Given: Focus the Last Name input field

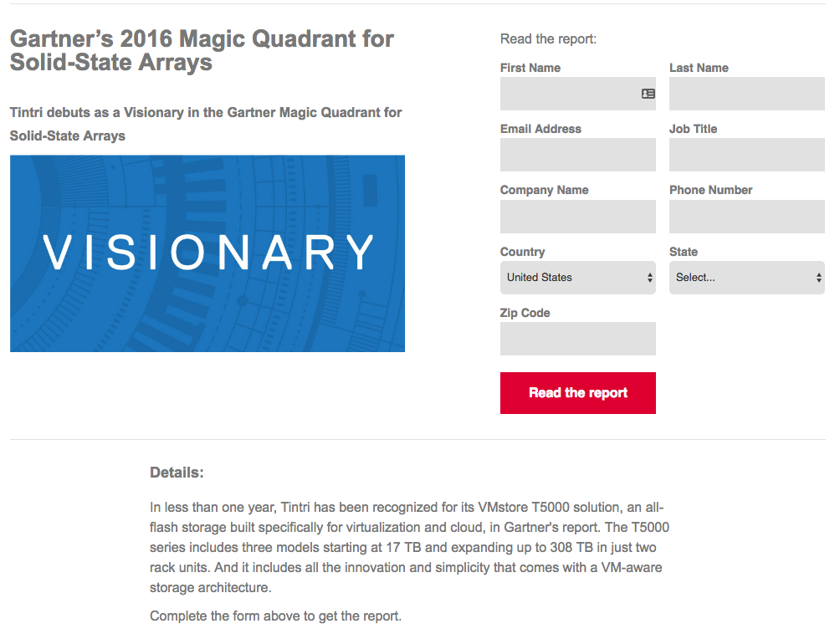Looking at the screenshot, I should click(746, 94).
